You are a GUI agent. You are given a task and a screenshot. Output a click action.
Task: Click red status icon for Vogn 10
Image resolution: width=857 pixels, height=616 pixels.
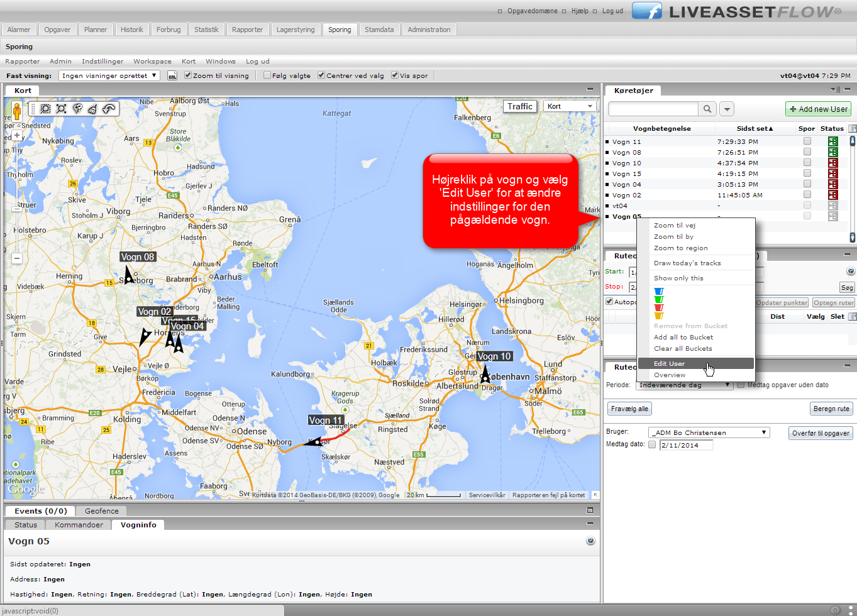click(832, 163)
